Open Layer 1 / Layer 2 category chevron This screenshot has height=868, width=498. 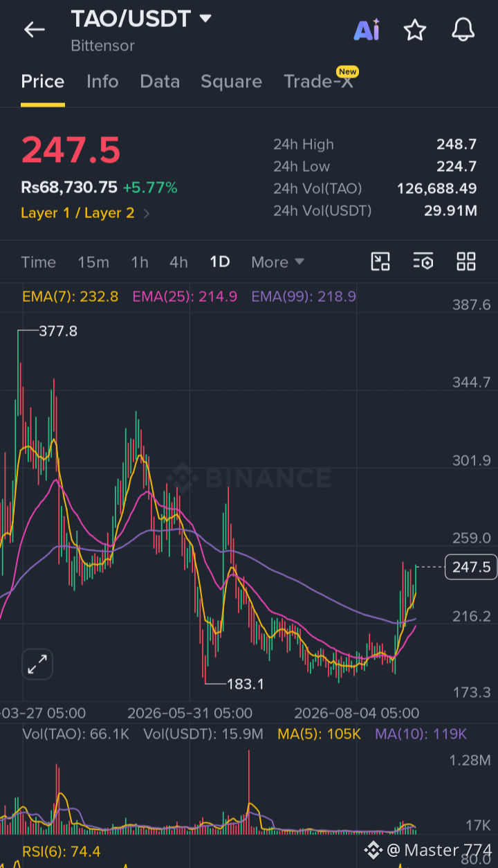tap(147, 213)
